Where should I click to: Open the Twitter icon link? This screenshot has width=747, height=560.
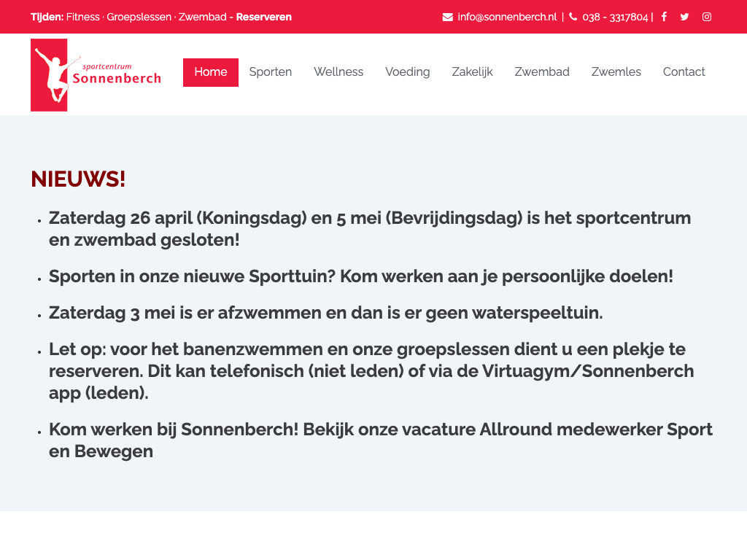[684, 17]
